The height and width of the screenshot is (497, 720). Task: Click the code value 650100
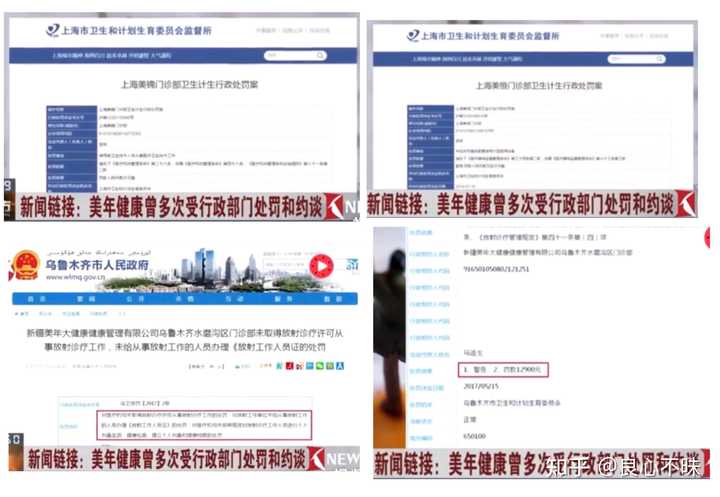pos(474,436)
